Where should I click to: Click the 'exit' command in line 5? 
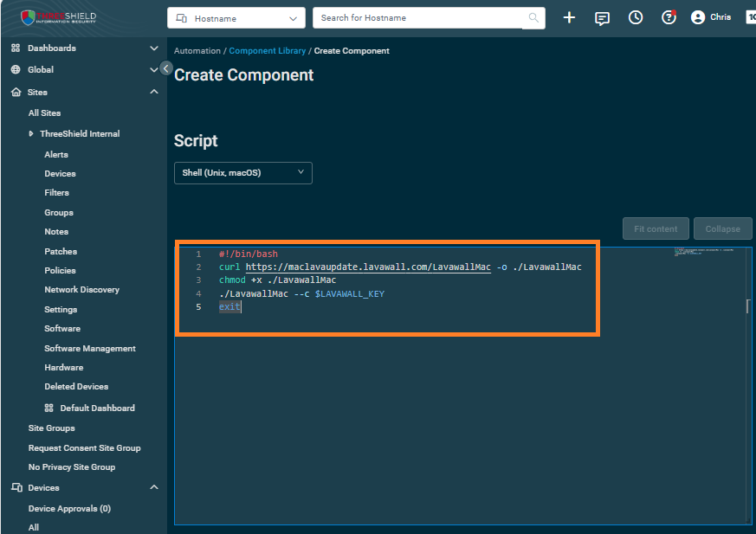[229, 306]
